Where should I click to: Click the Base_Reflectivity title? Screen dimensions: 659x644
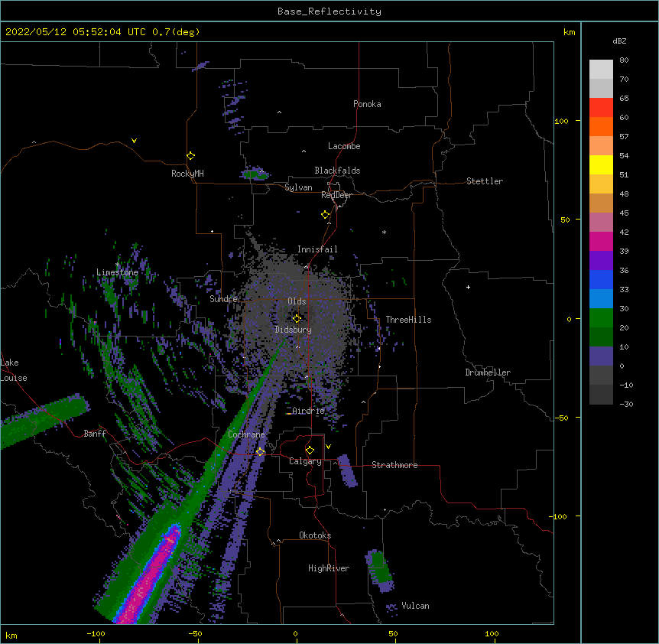tap(329, 11)
